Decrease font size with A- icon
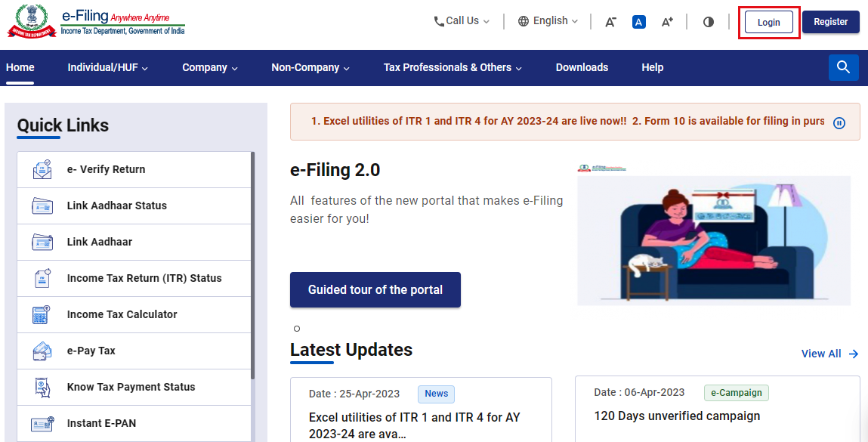868x442 pixels. [610, 22]
